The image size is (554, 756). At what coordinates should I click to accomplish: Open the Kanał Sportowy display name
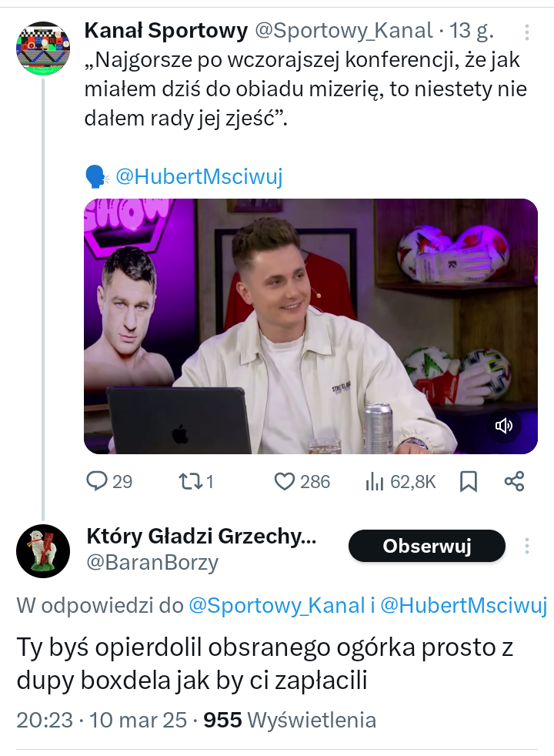click(165, 30)
